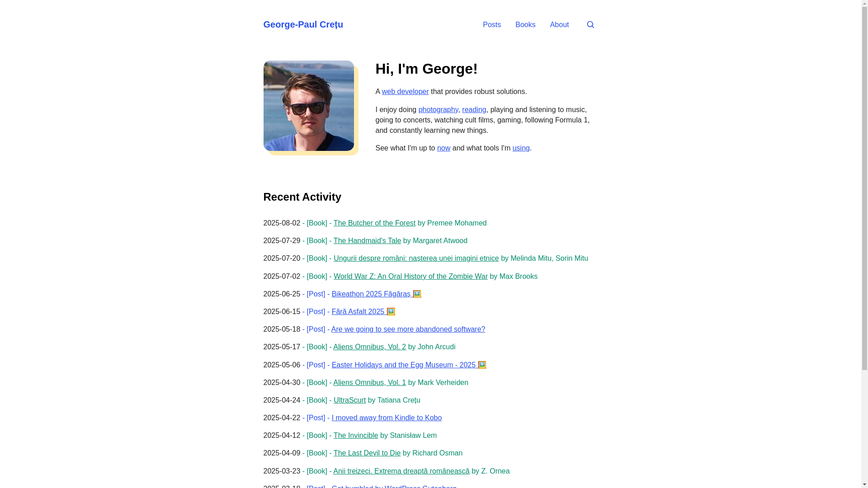This screenshot has width=868, height=488.
Task: Open Aliens Omnibus, Vol. 2 entry
Action: pyautogui.click(x=369, y=347)
